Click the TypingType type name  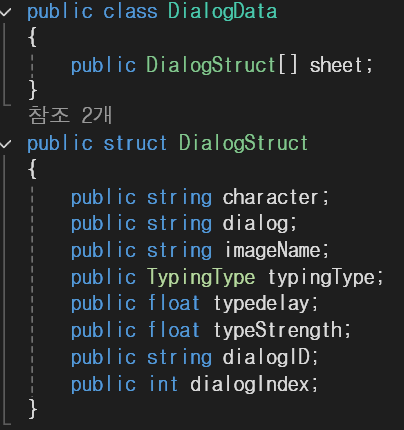(x=201, y=277)
